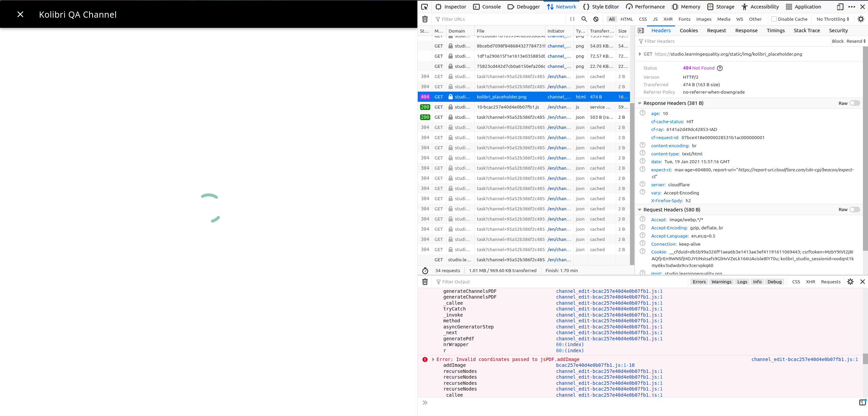Pause network recording with the pause icon
The width and height of the screenshot is (868, 416).
click(x=572, y=19)
